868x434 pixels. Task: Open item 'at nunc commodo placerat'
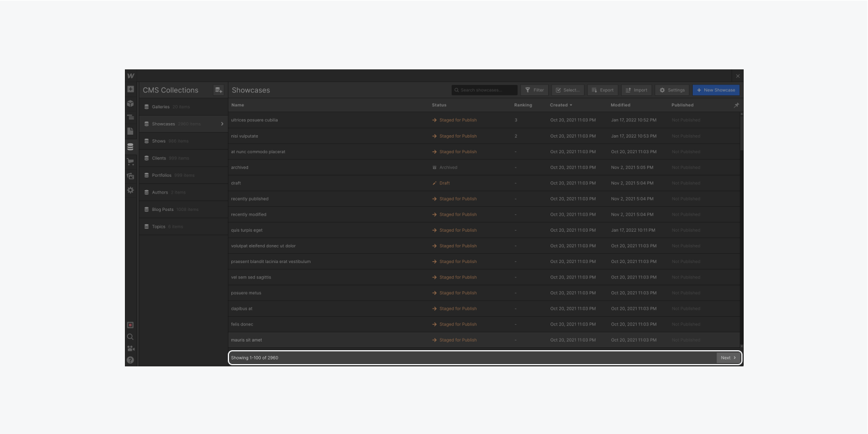pyautogui.click(x=484, y=152)
